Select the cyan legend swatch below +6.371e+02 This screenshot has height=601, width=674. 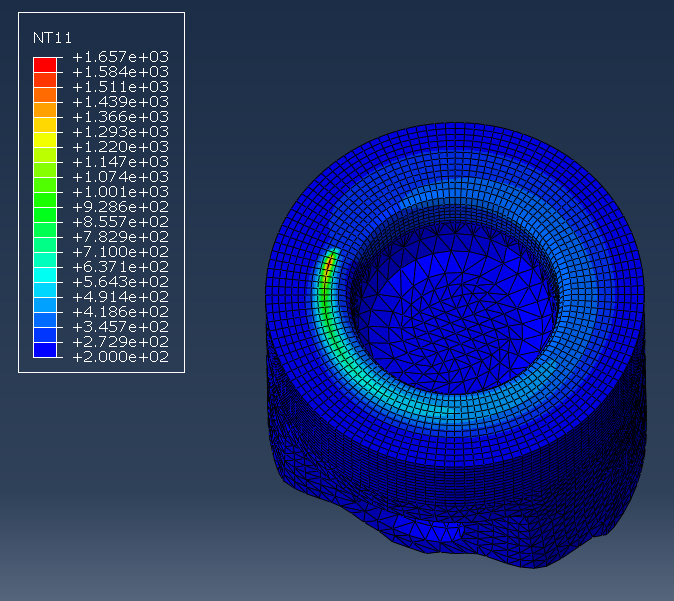point(45,274)
